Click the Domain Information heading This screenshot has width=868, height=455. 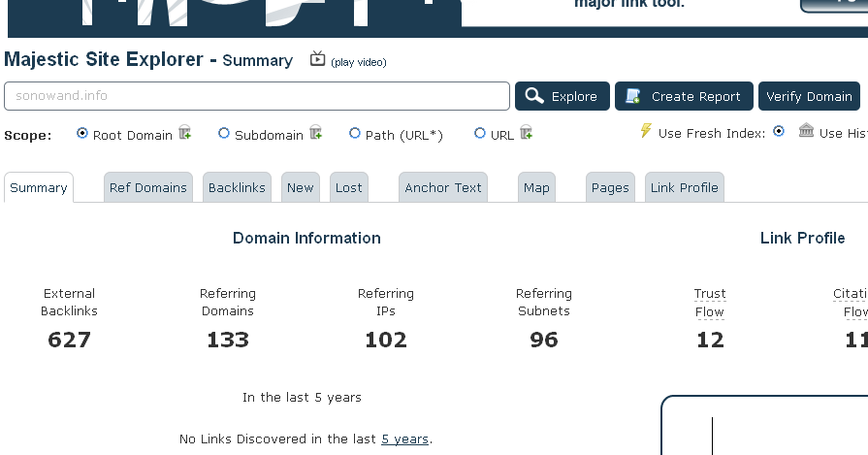306,238
